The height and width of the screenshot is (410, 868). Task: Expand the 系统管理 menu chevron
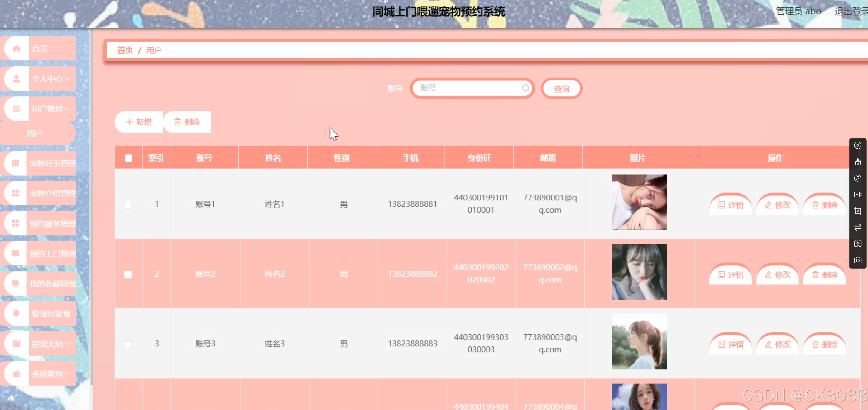[x=67, y=374]
